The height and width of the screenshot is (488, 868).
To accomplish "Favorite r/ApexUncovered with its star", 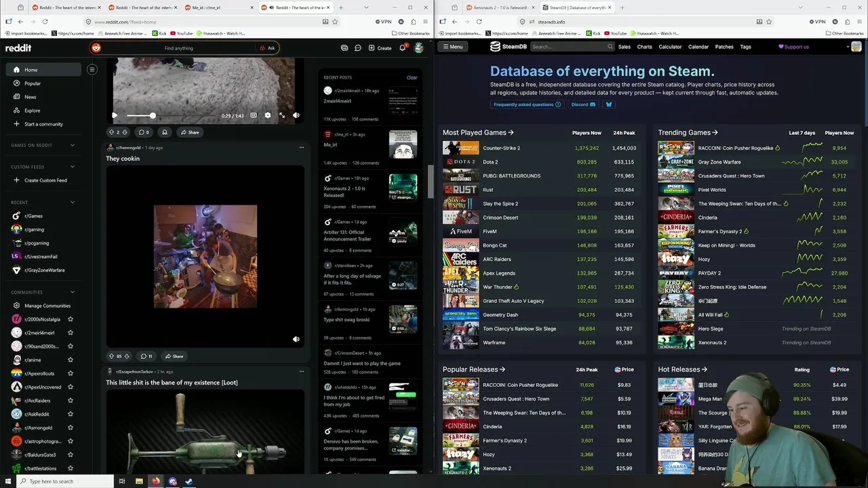I will point(71,387).
